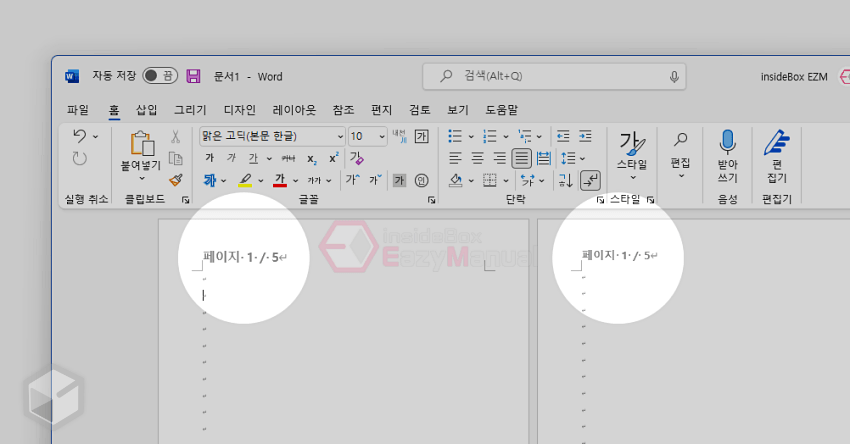Switch to the Mailings tab
This screenshot has width=850, height=444.
pyautogui.click(x=381, y=110)
